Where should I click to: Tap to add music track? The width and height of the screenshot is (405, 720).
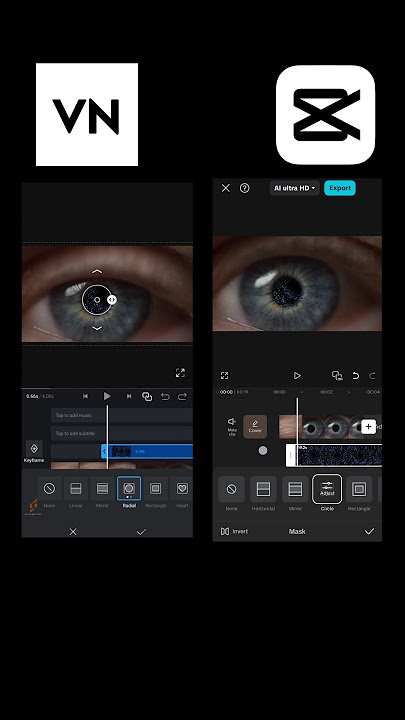(122, 415)
